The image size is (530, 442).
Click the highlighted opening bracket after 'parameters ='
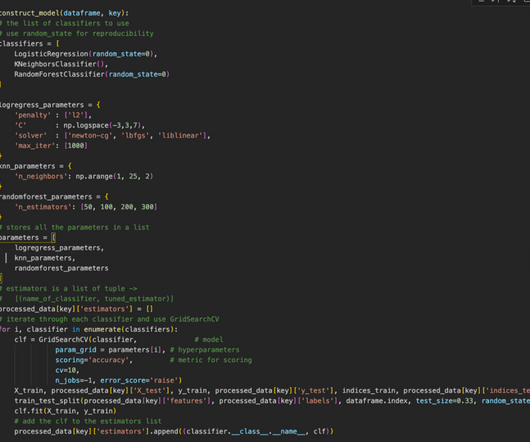coord(53,238)
